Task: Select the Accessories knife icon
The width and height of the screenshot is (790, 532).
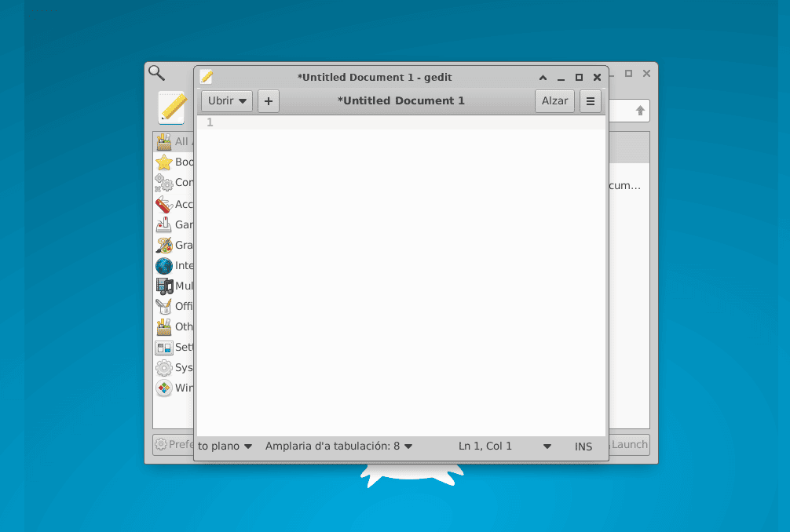Action: (163, 204)
